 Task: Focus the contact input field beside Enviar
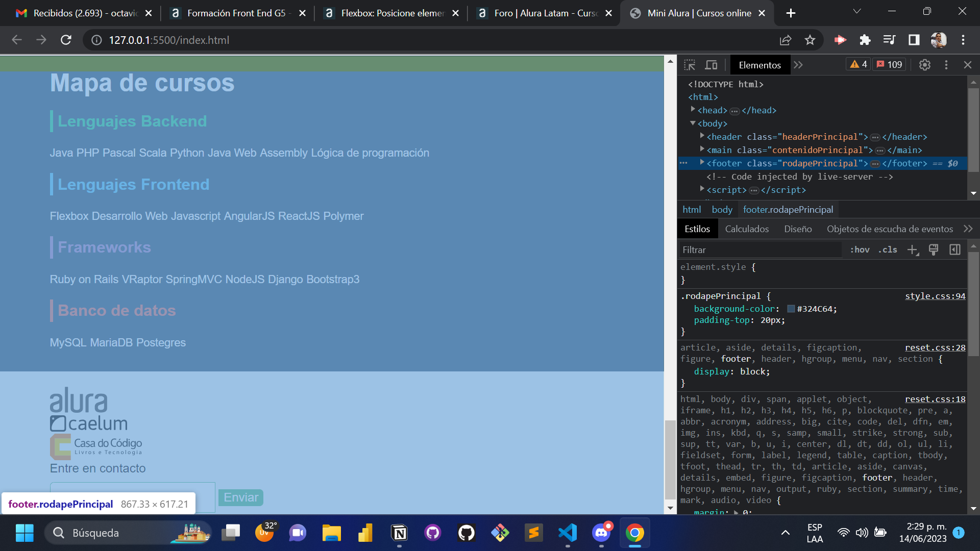point(133,497)
